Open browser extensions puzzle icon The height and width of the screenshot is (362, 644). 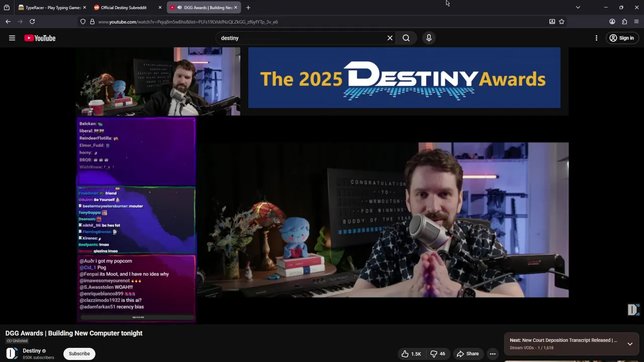tap(624, 22)
